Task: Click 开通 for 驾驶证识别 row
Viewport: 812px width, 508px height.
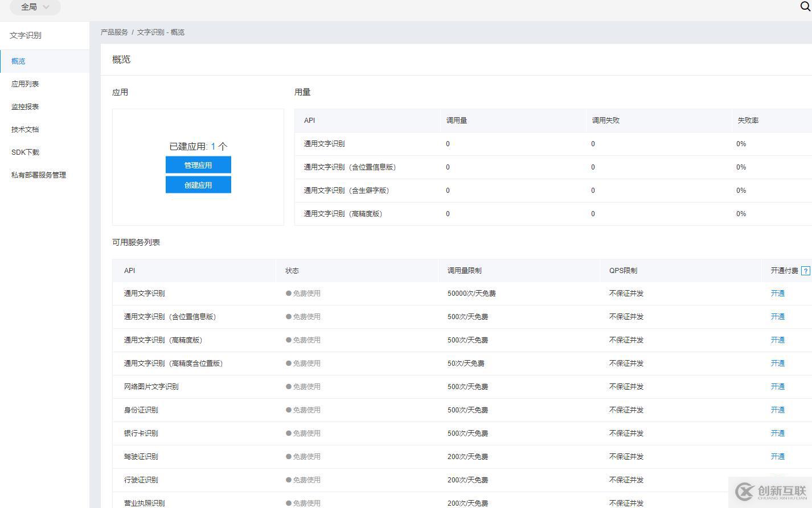Action: pyautogui.click(x=777, y=457)
